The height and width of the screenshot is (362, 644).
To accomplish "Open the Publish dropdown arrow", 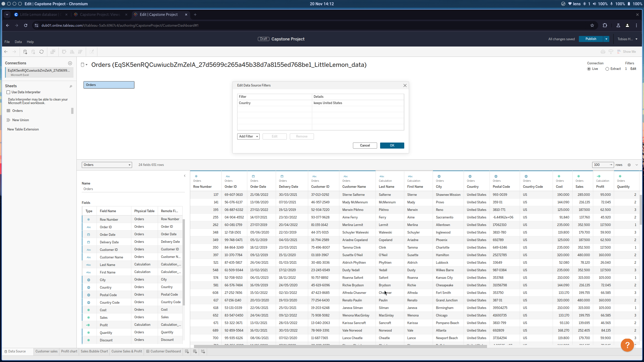I will tap(606, 39).
